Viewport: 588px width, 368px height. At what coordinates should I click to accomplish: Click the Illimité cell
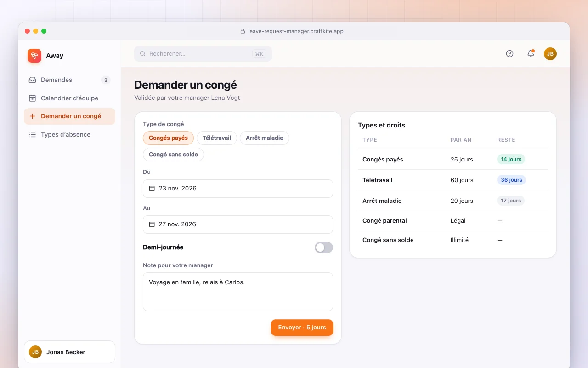point(459,240)
